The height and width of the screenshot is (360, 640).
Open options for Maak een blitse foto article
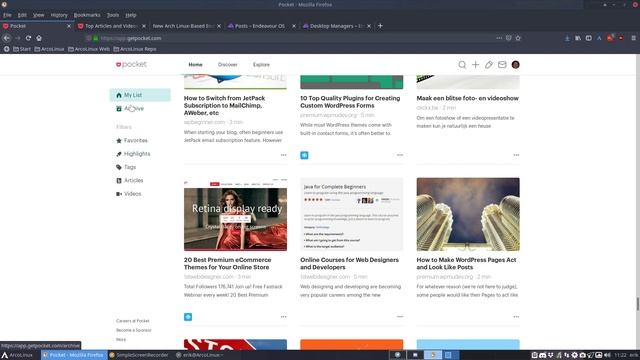coord(516,155)
